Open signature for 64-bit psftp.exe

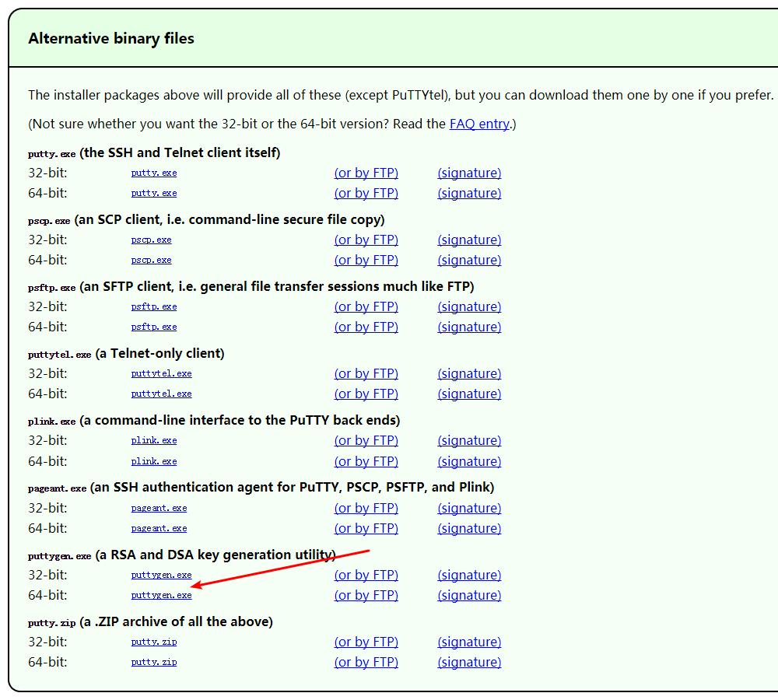469,327
